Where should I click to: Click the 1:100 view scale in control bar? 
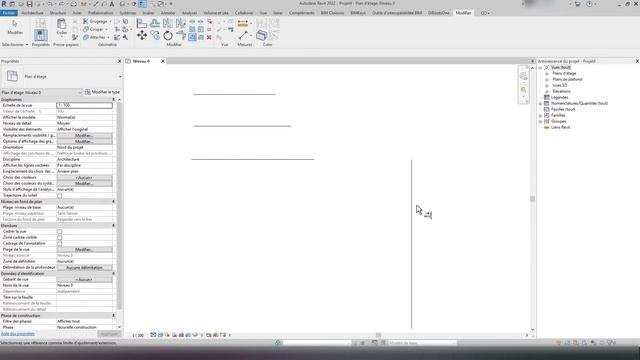click(x=138, y=335)
